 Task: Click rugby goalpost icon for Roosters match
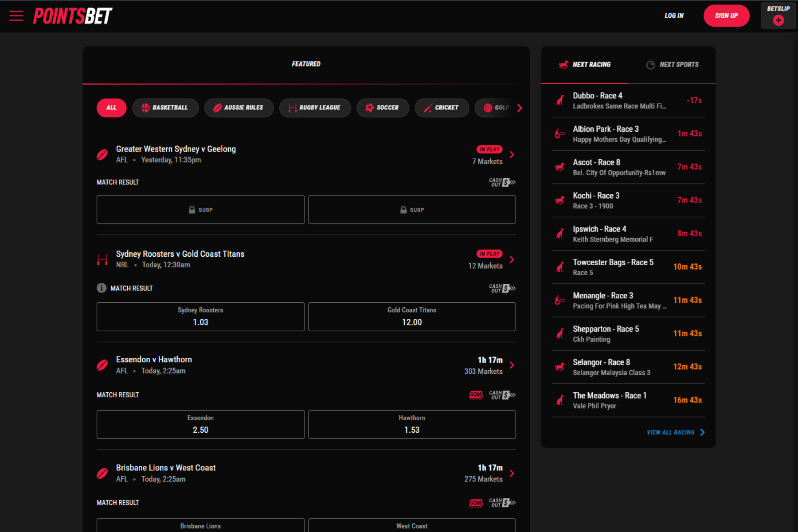click(x=102, y=259)
